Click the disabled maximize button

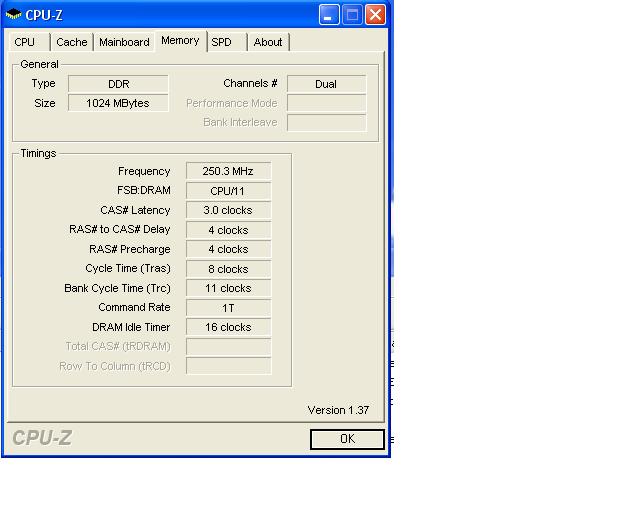click(x=352, y=15)
